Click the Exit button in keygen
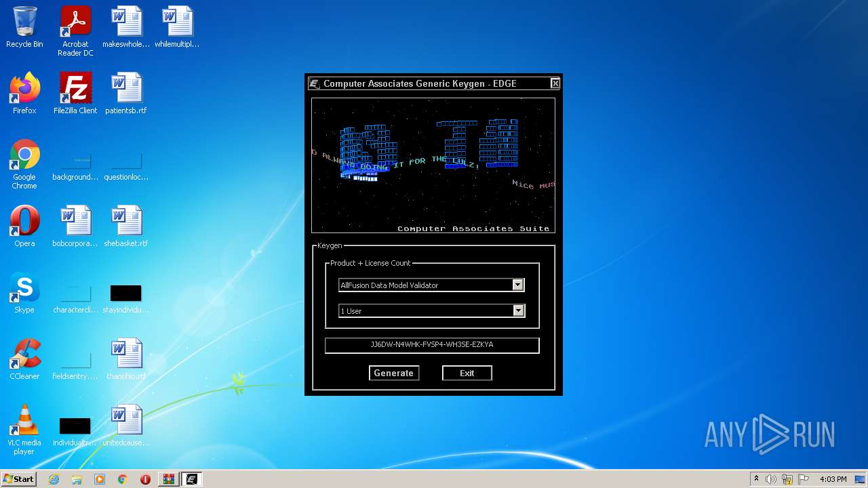868x488 pixels. pyautogui.click(x=467, y=373)
